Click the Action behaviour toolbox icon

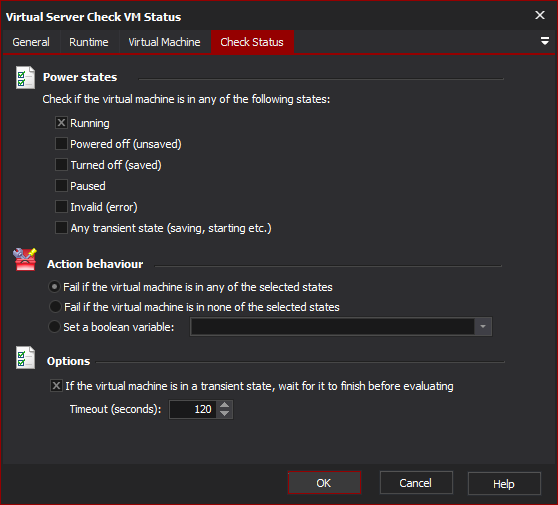coord(25,259)
